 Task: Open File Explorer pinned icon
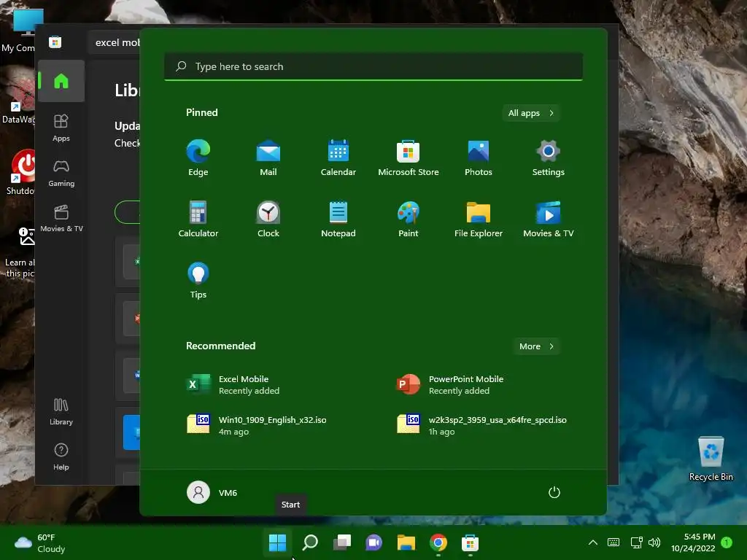479,219
